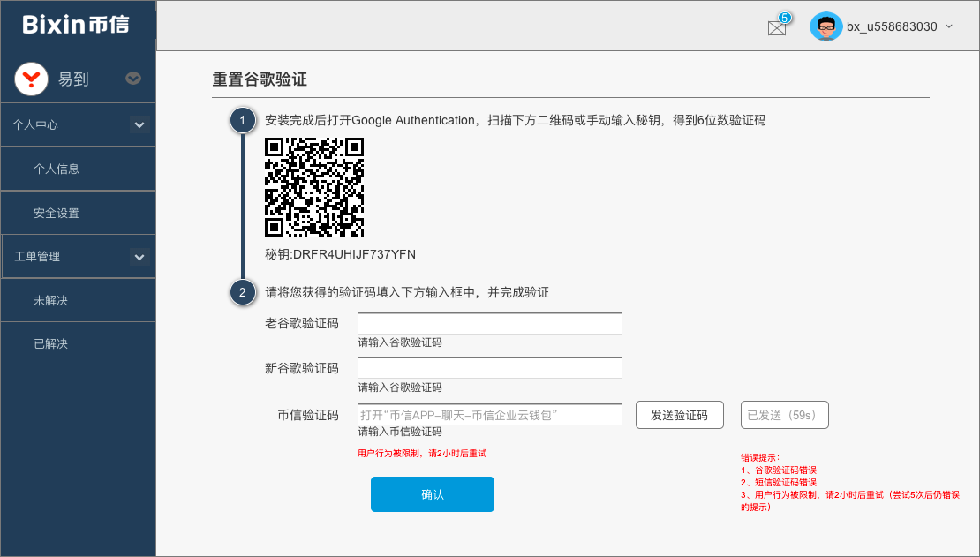Viewport: 980px width, 557px height.
Task: Click the 老谷歌验证码 input field
Action: [489, 324]
